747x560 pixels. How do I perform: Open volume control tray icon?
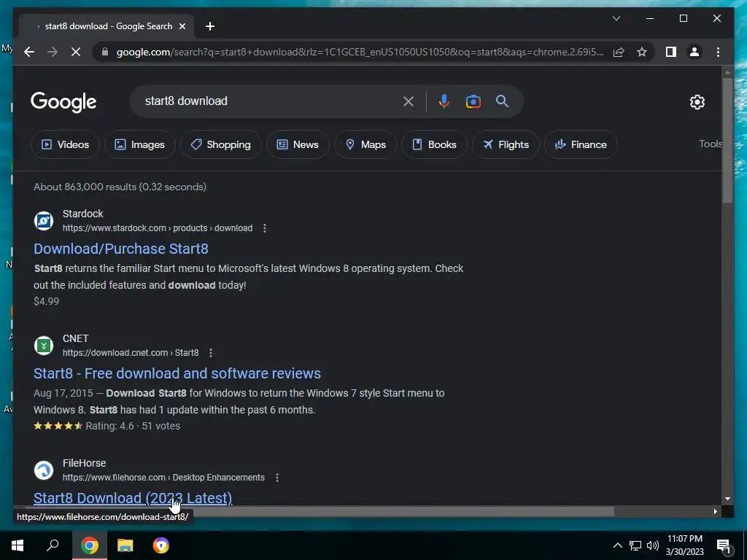653,545
